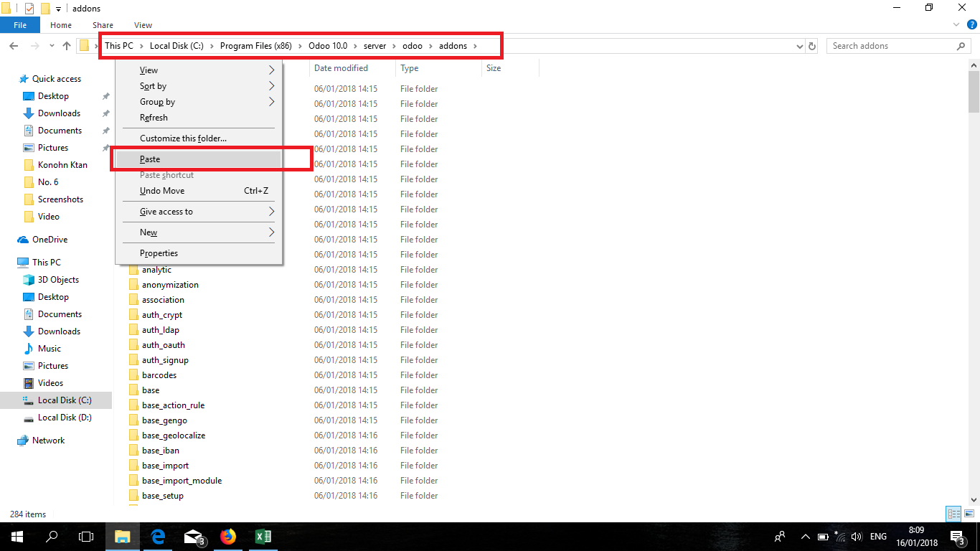The image size is (980, 551).
Task: Open the Group by submenu
Action: coord(199,102)
